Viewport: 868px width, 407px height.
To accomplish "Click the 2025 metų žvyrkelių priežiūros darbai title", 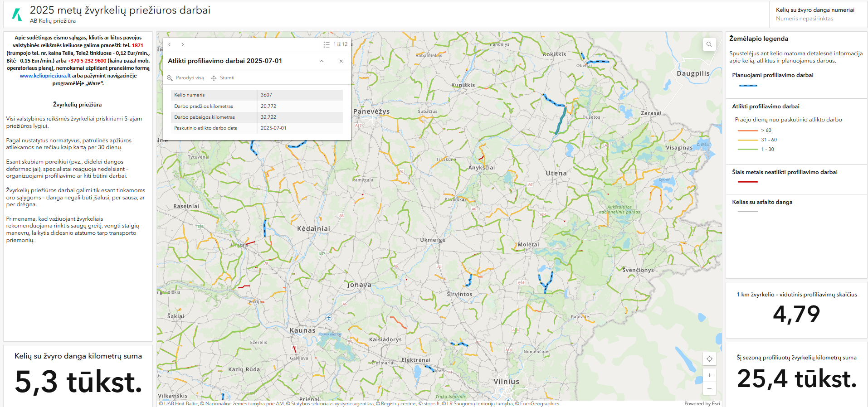I will point(120,10).
